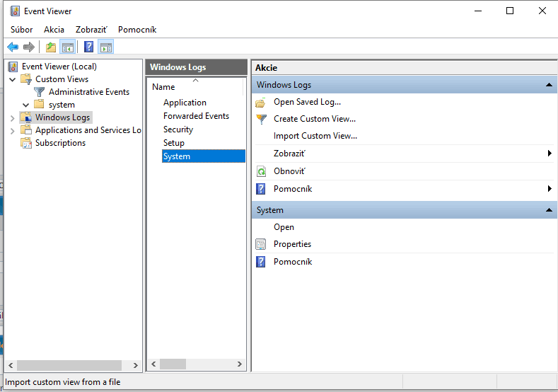Click right arrow of middle pane scrollbar
Image resolution: width=558 pixels, height=392 pixels.
pos(240,364)
